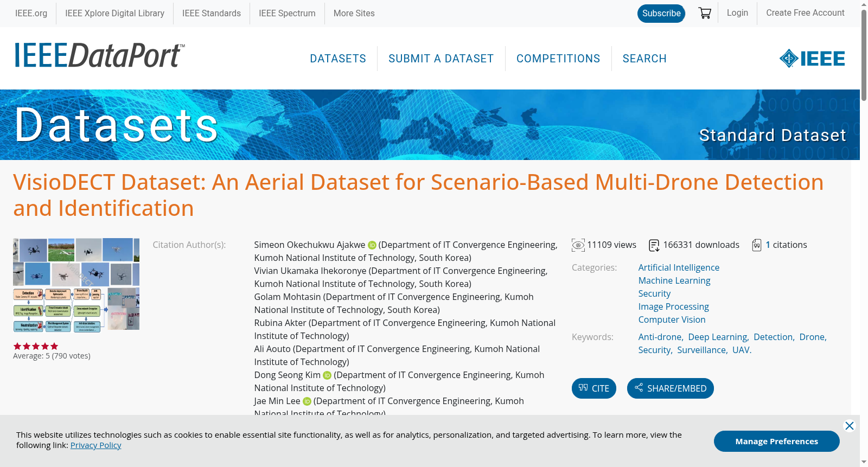This screenshot has height=467, width=868.
Task: Click the citations quote icon
Action: pos(757,245)
